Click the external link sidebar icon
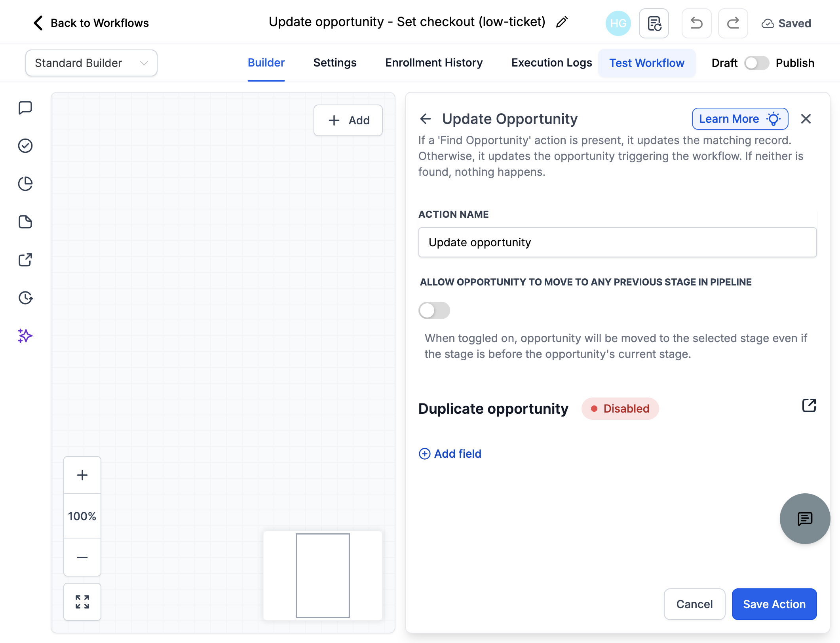The width and height of the screenshot is (840, 643). (x=25, y=260)
